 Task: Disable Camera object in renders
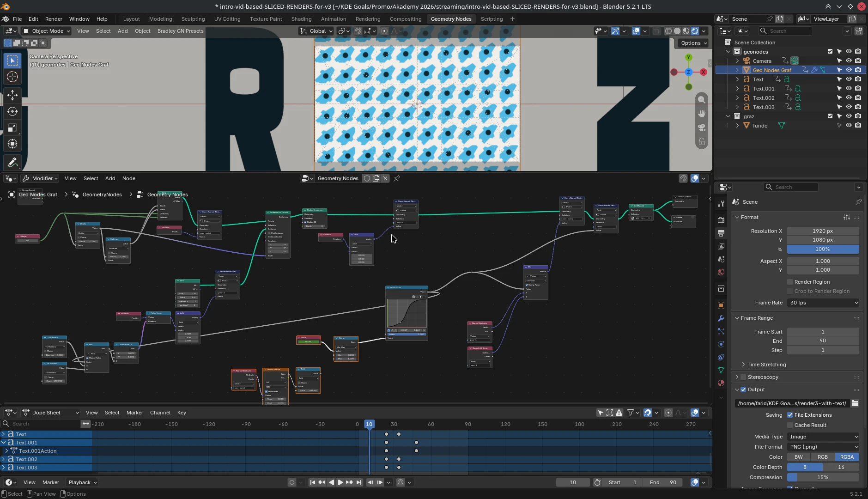click(x=858, y=61)
